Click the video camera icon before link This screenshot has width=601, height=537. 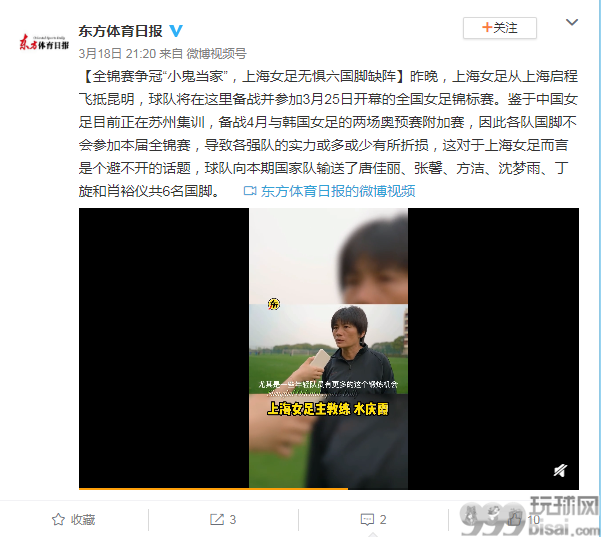tap(250, 191)
